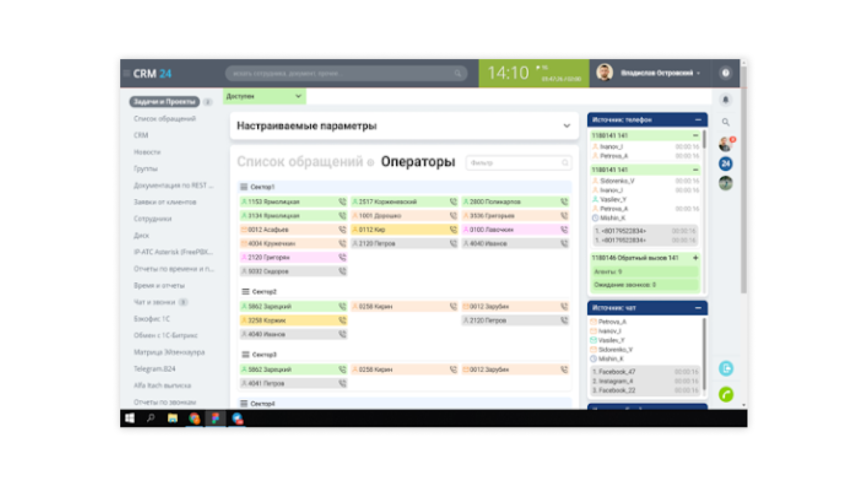Click call icon for operator 0112 Кир
868x488 pixels.
(453, 230)
